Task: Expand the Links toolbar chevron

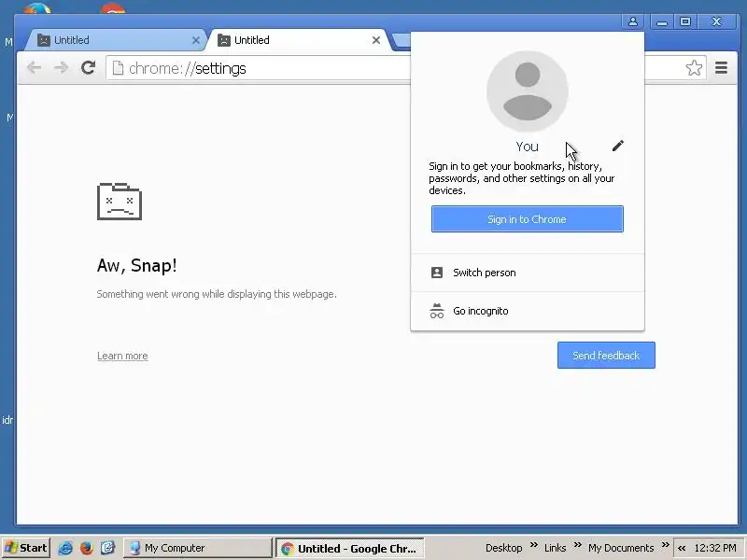Action: click(x=577, y=545)
